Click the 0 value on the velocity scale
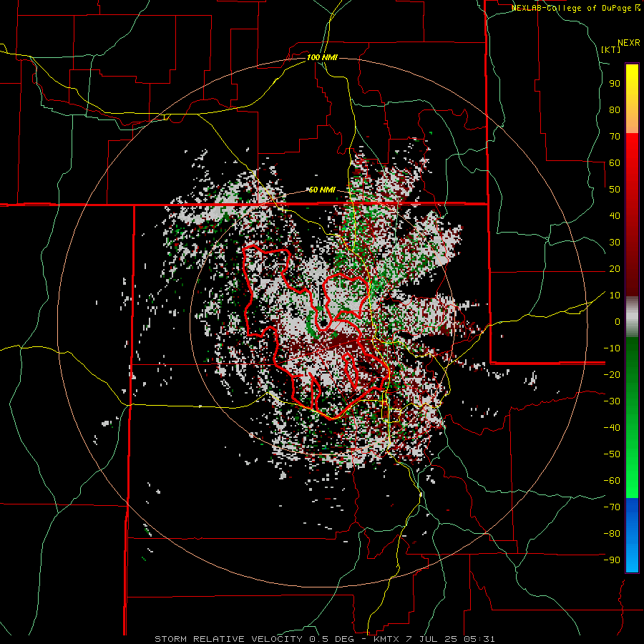Screen dimensions: 644x644 (x=618, y=322)
